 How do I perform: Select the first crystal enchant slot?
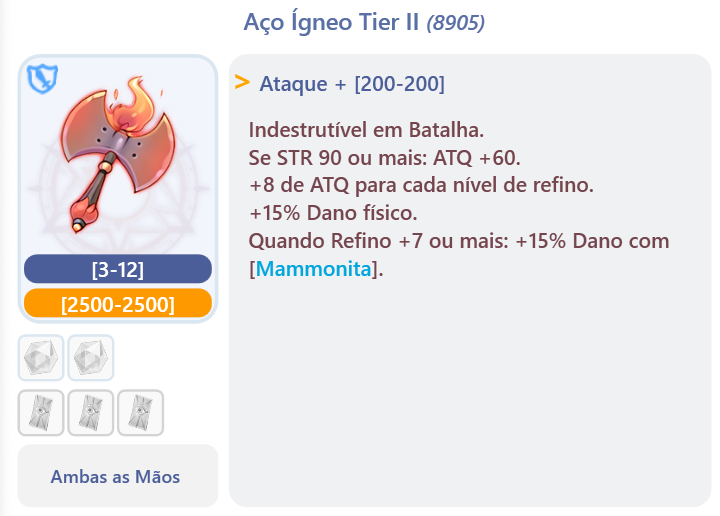pos(41,358)
